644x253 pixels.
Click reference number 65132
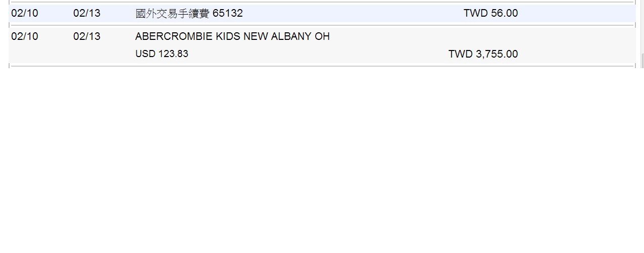click(x=228, y=13)
